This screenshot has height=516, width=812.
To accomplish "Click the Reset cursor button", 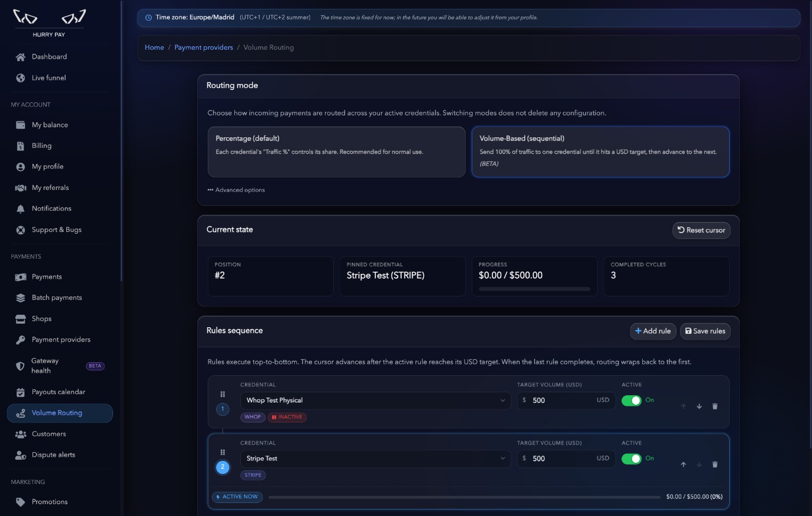I will point(701,230).
